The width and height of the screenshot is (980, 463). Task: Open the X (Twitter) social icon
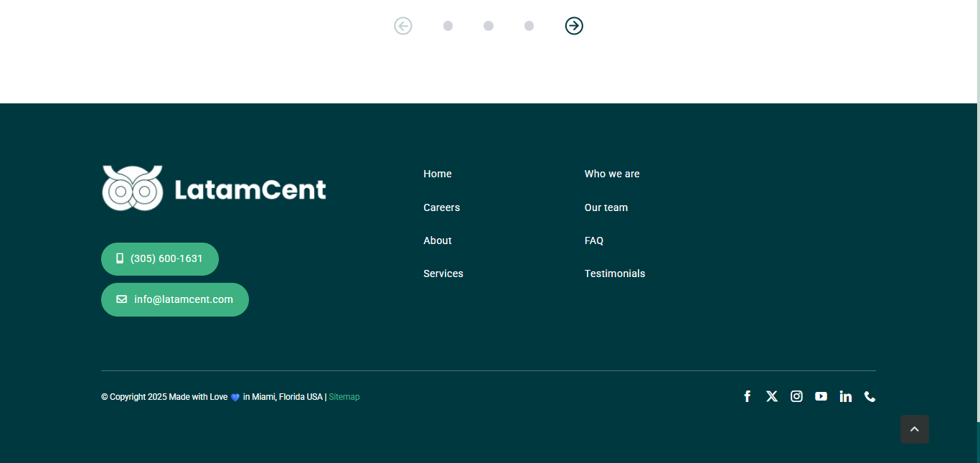click(771, 396)
